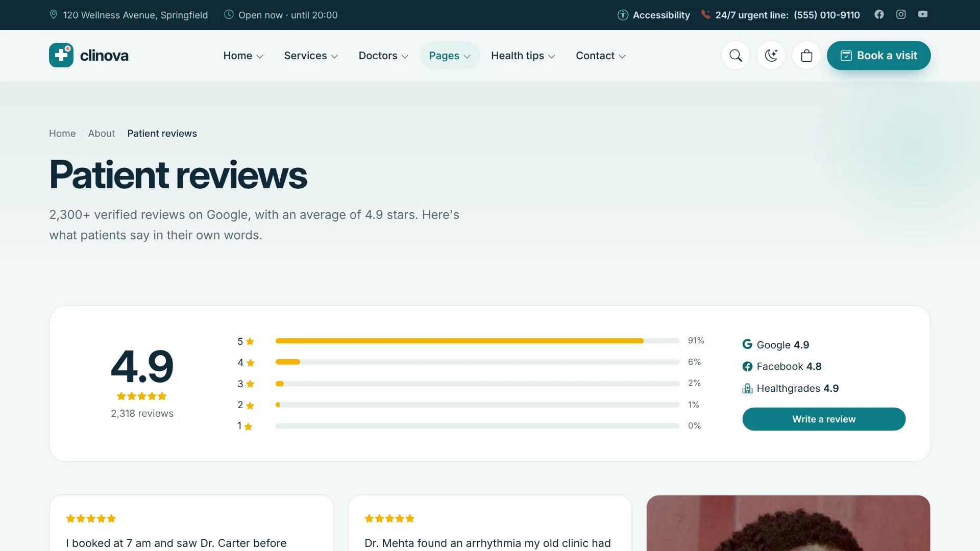The width and height of the screenshot is (980, 551).
Task: Open the YouTube icon in top bar
Action: [x=923, y=14]
